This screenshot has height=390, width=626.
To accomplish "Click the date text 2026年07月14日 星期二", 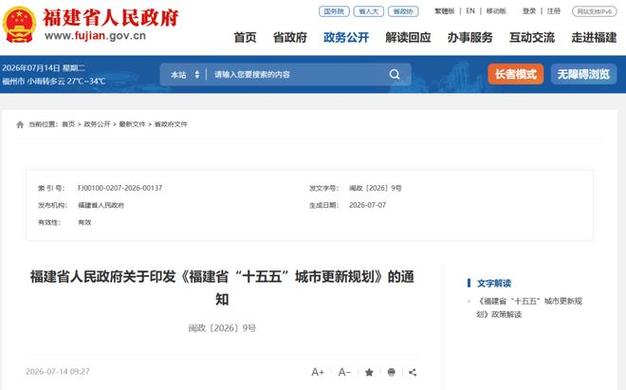I will click(44, 68).
